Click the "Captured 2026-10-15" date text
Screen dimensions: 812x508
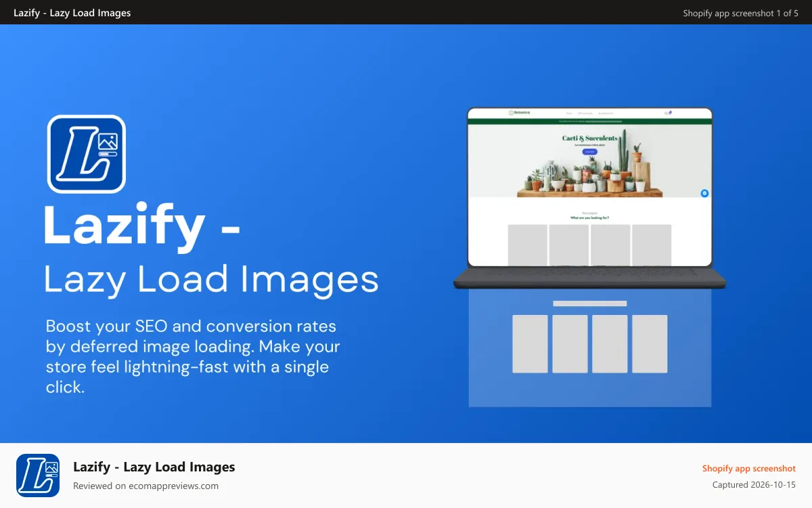pyautogui.click(x=754, y=485)
